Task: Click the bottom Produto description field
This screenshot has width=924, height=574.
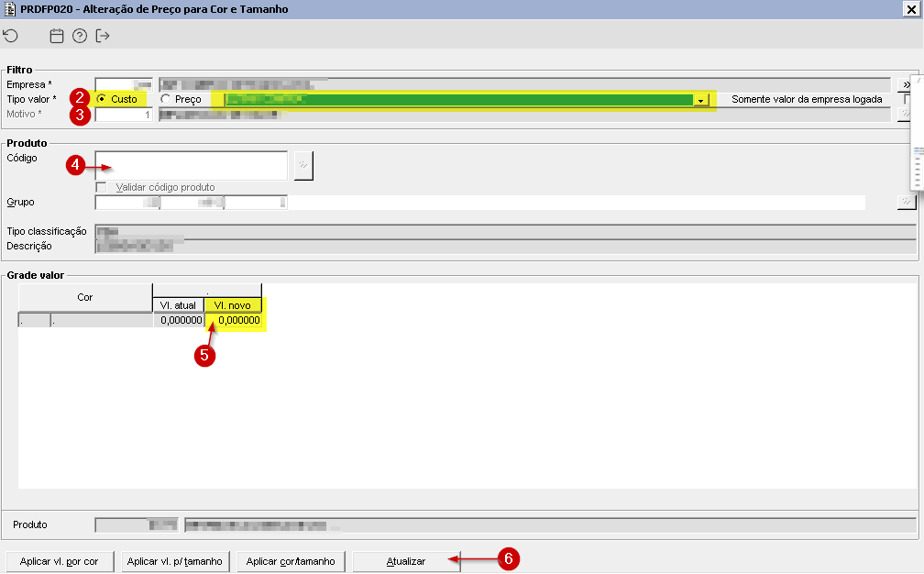Action: point(550,525)
